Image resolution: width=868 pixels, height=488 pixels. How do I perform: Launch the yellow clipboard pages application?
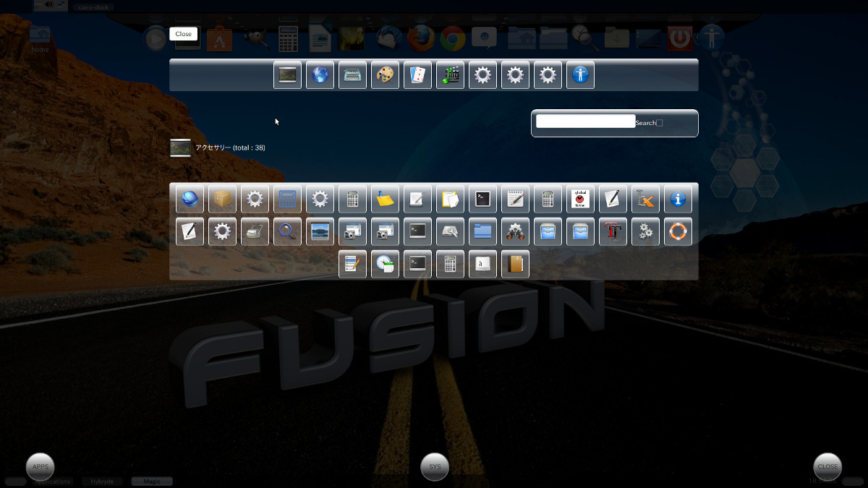pos(450,199)
